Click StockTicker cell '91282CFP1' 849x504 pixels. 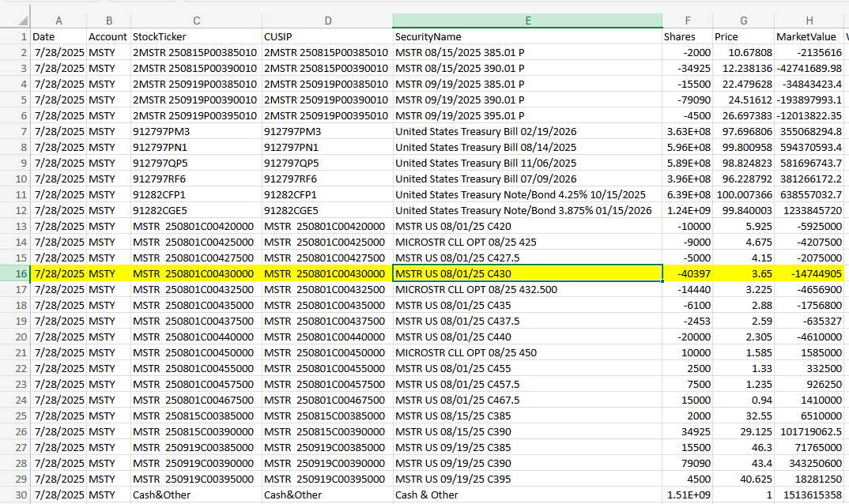tap(197, 194)
